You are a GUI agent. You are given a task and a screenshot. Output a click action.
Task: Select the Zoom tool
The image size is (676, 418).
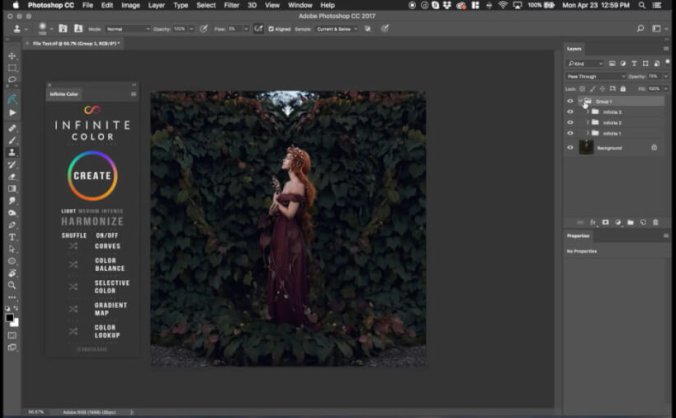coord(12,284)
